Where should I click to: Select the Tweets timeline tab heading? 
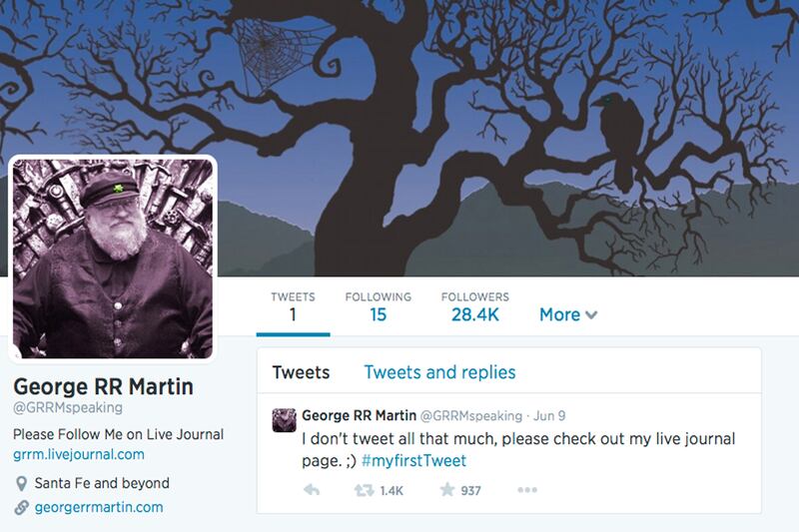[301, 372]
